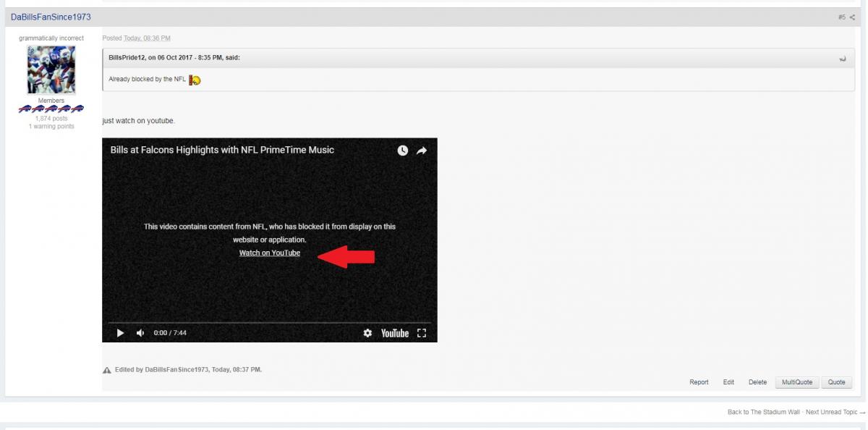Open the video title link
Image resolution: width=868 pixels, height=430 pixels.
(x=222, y=151)
